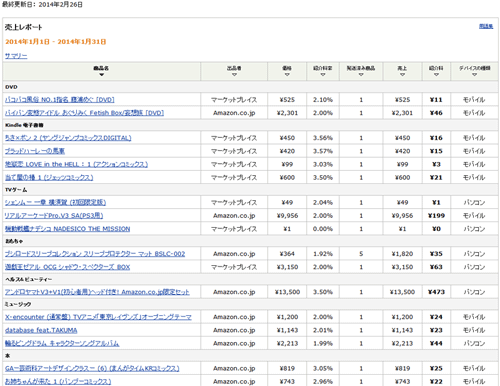Open the BSLC-002 sleeve protector link
Image resolution: width=500 pixels, height=386 pixels.
[x=95, y=254]
